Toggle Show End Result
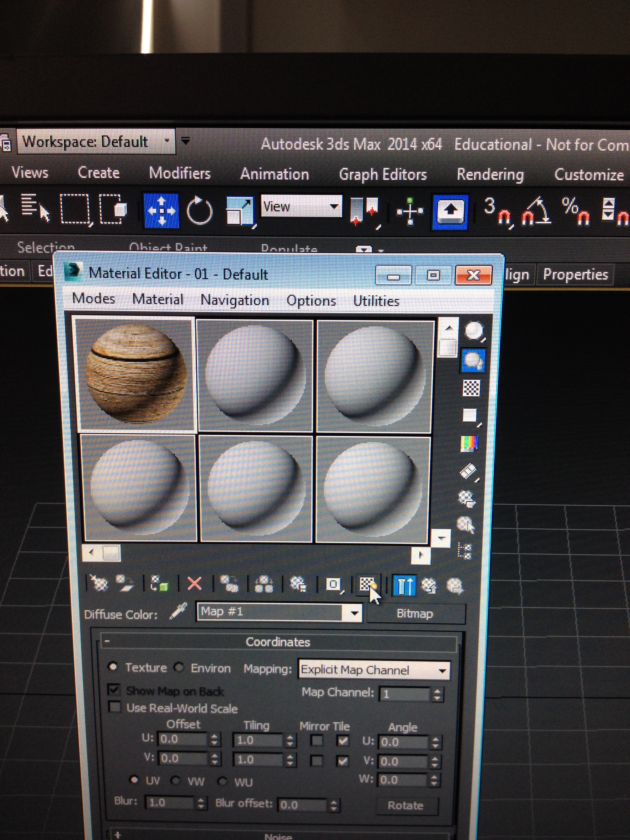Image resolution: width=630 pixels, height=840 pixels. point(405,585)
